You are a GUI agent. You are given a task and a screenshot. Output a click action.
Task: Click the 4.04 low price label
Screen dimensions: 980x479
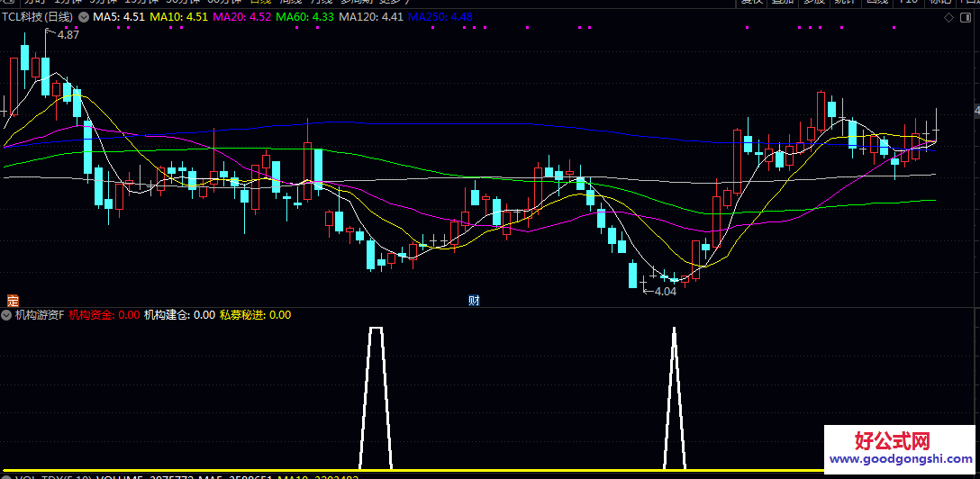coord(666,291)
